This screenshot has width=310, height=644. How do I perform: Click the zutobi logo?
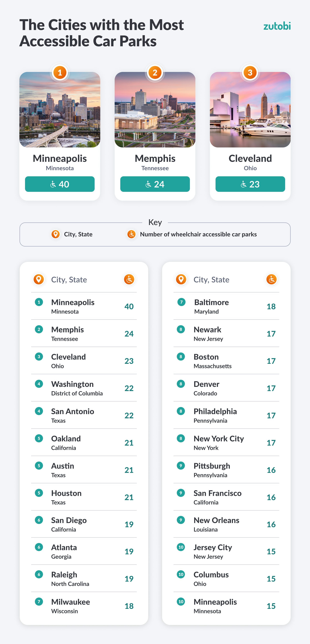pyautogui.click(x=277, y=26)
